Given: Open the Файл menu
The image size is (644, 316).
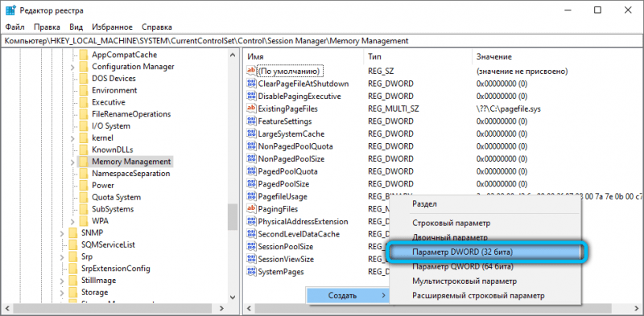Looking at the screenshot, I should (15, 27).
